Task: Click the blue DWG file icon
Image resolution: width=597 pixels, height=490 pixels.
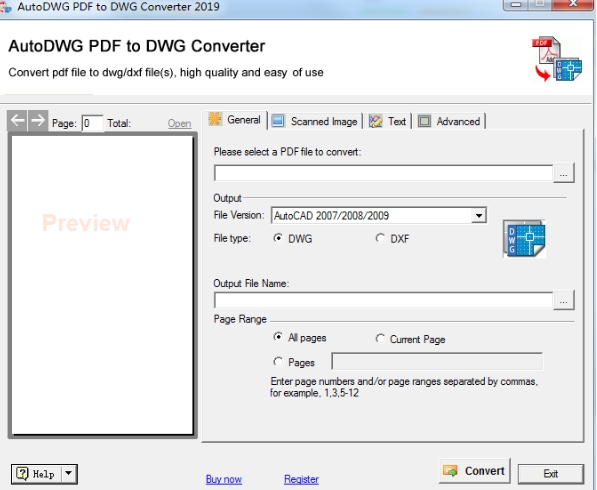Action: click(524, 239)
